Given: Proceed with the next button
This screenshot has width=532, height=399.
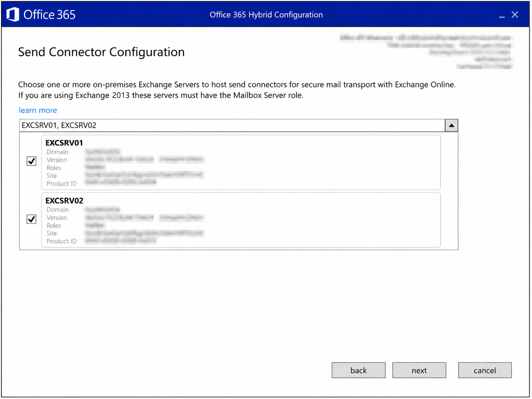Looking at the screenshot, I should [x=419, y=370].
